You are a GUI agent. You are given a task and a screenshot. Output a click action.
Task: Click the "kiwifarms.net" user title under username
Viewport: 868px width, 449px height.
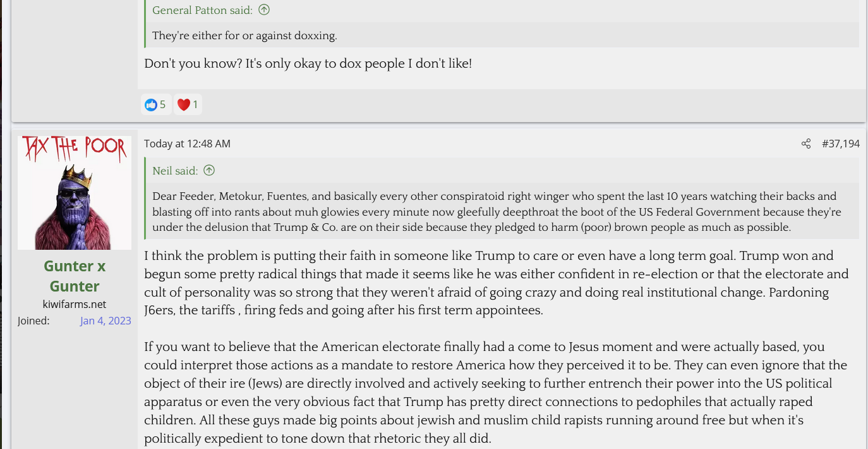[75, 304]
